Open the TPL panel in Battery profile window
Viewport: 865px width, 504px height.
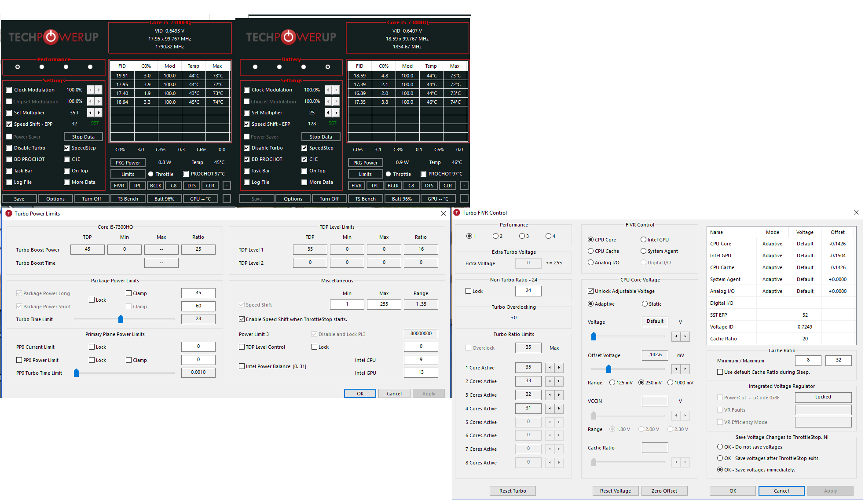374,186
